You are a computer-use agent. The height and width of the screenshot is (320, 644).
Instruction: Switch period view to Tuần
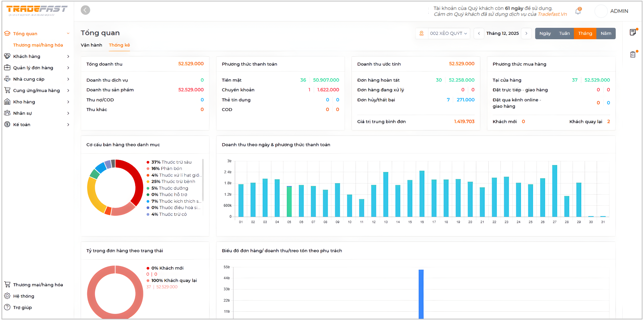click(x=564, y=34)
